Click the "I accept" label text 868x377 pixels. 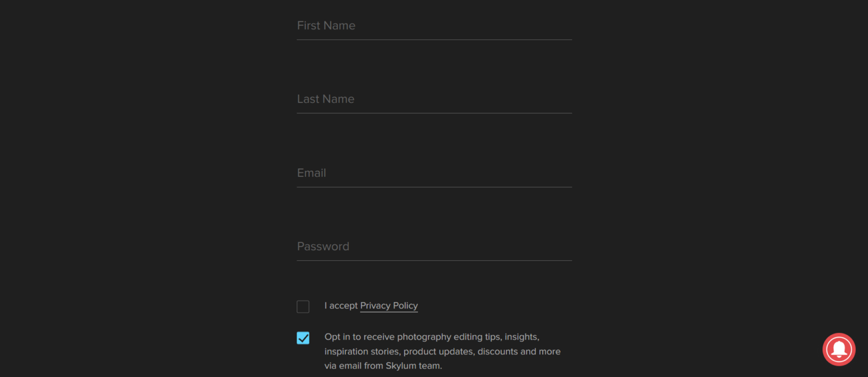pos(341,306)
